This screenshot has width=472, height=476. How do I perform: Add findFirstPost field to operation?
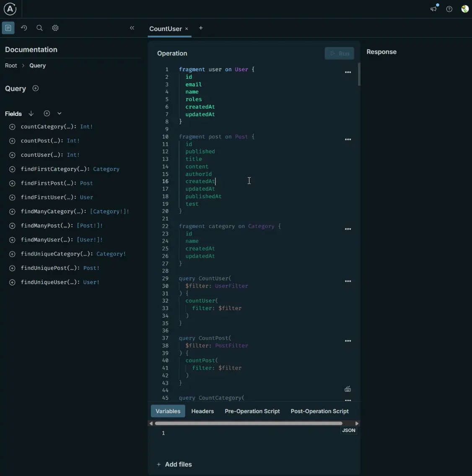pyautogui.click(x=12, y=184)
